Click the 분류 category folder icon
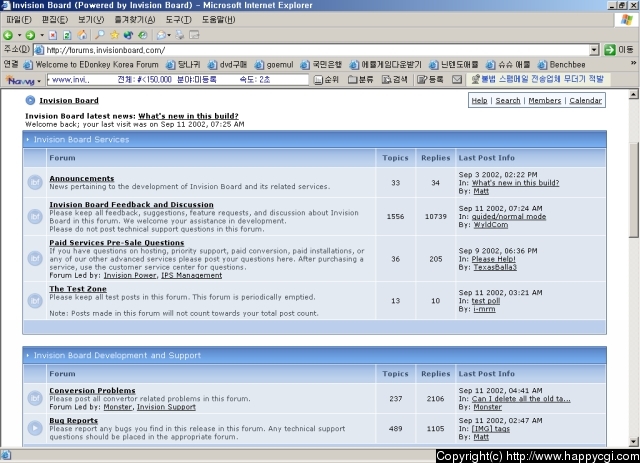This screenshot has width=640, height=463. click(x=360, y=80)
